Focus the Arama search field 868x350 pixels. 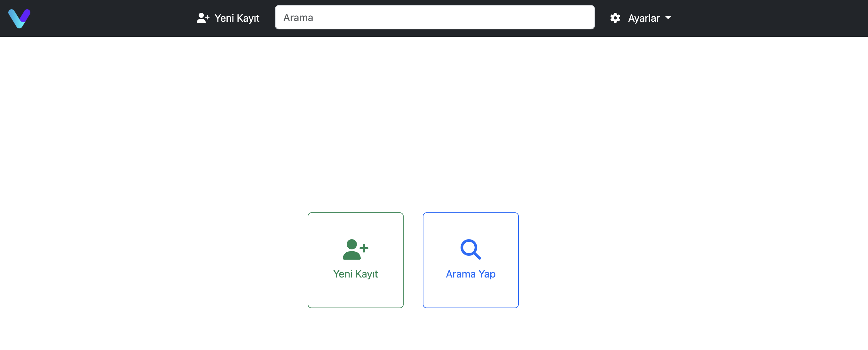(x=434, y=18)
